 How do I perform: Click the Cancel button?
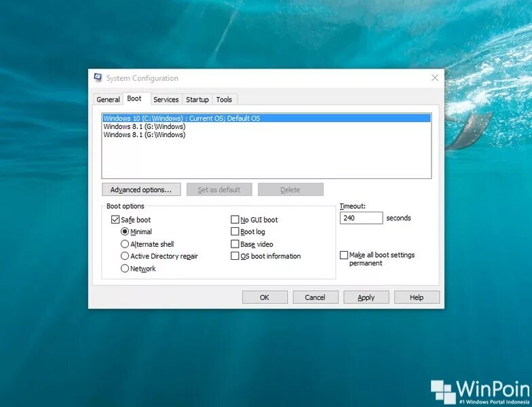point(315,297)
